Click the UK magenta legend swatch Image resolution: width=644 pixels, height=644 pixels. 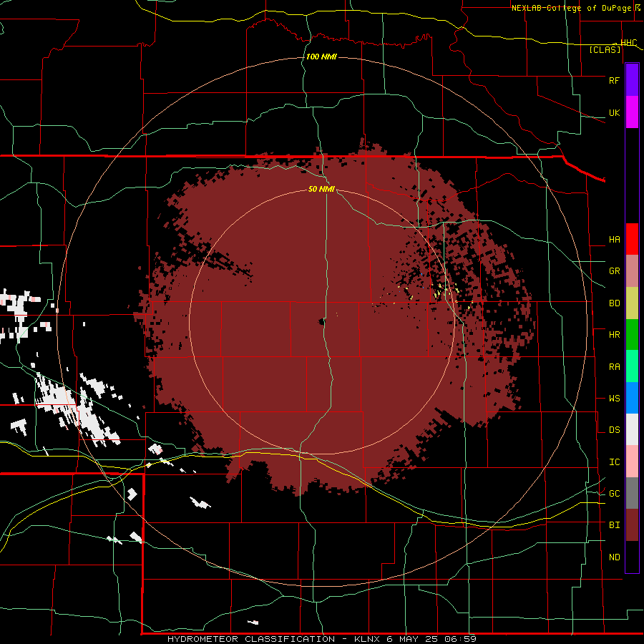pyautogui.click(x=632, y=112)
